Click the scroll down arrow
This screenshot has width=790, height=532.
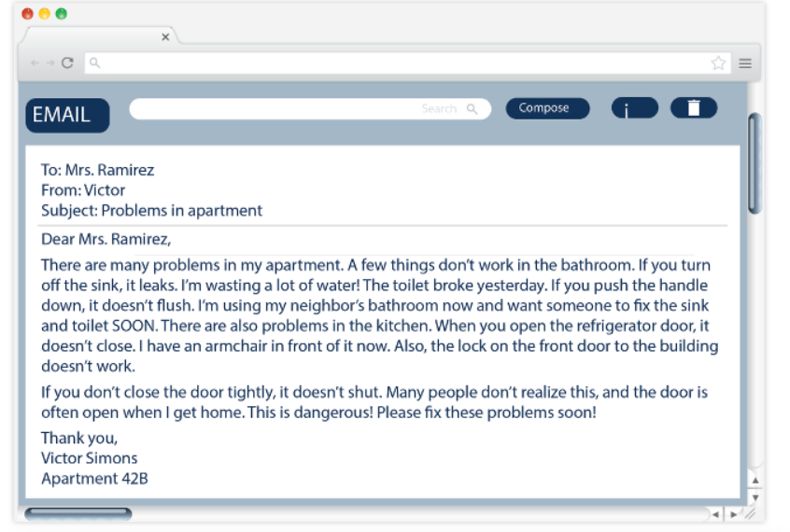pyautogui.click(x=755, y=497)
